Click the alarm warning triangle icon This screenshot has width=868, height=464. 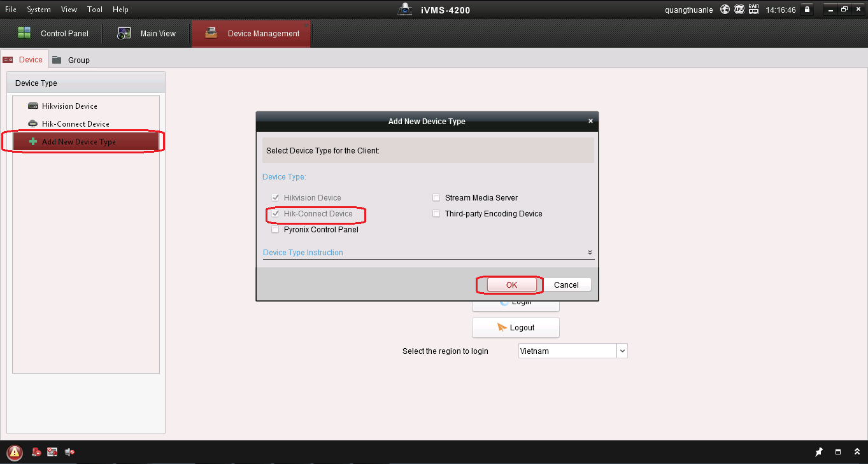pyautogui.click(x=15, y=453)
